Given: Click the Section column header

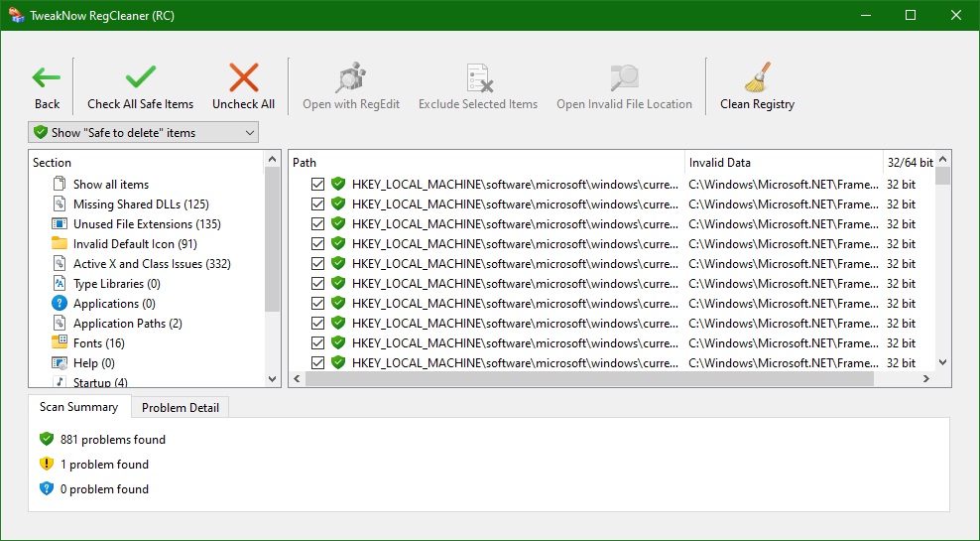Looking at the screenshot, I should coord(147,163).
